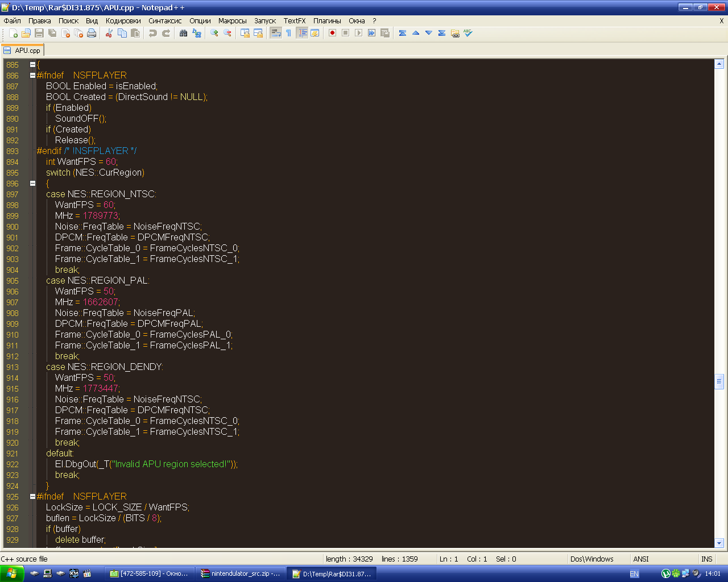
Task: Toggle the indent guide toolbar button
Action: tap(302, 34)
